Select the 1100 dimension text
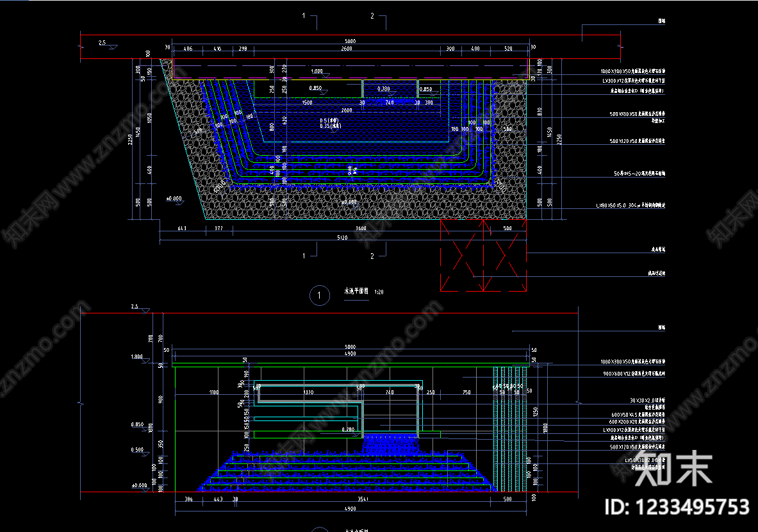Viewport: 758px width, 532px height. coord(213,392)
